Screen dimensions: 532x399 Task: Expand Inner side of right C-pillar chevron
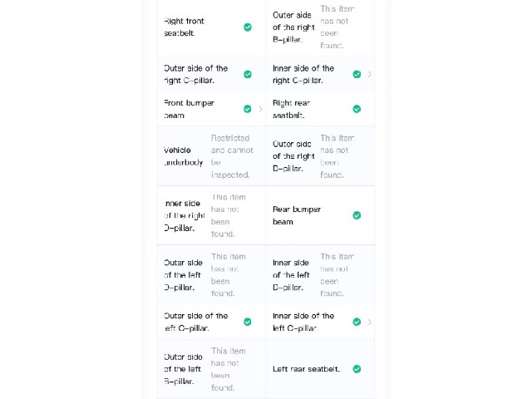click(x=369, y=74)
